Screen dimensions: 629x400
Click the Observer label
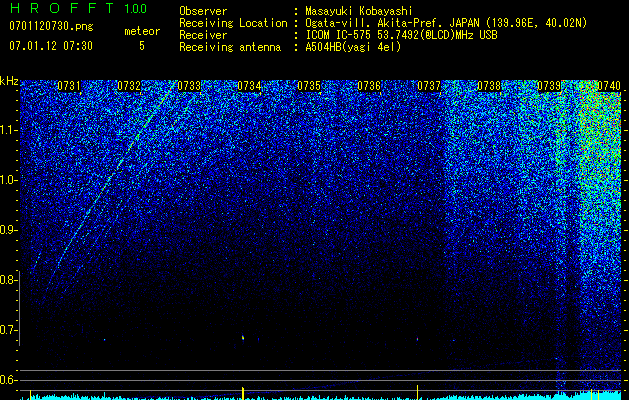203,12
